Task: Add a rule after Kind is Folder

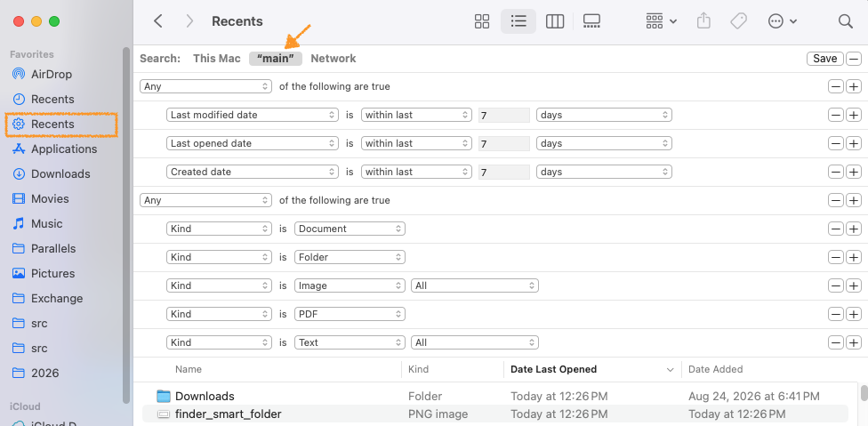Action: pyautogui.click(x=854, y=257)
